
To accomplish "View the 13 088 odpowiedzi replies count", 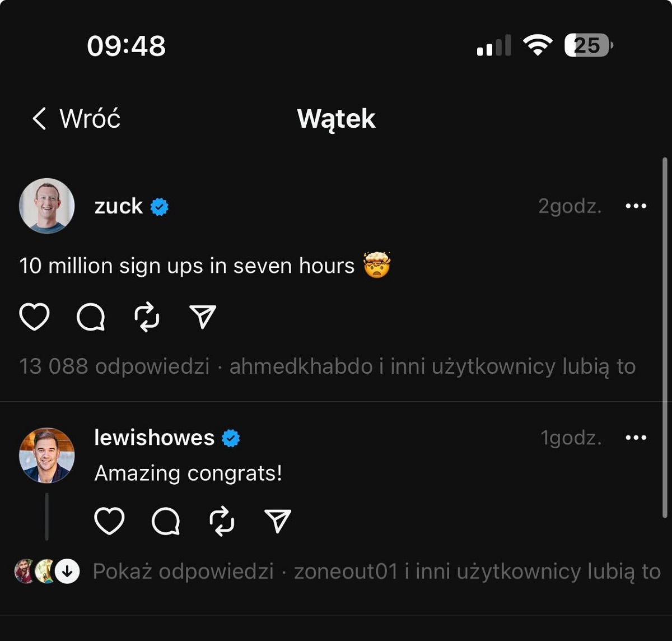I will pos(114,366).
